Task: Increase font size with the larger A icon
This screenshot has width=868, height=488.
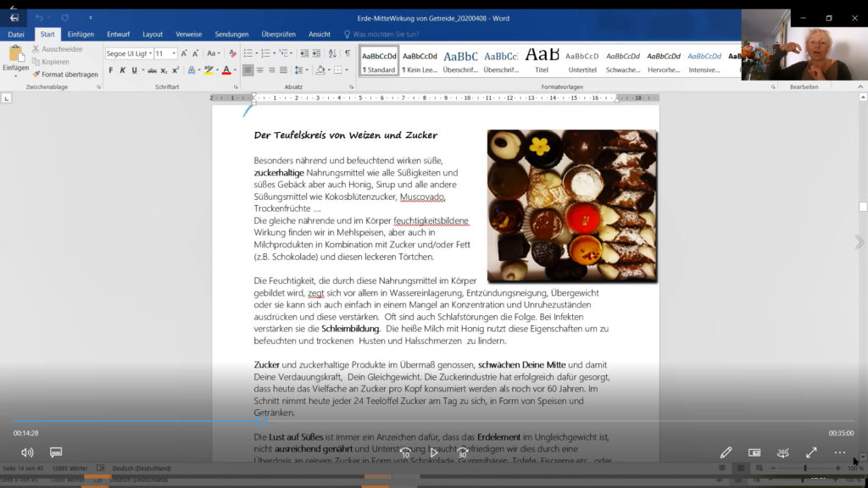Action: pos(184,53)
